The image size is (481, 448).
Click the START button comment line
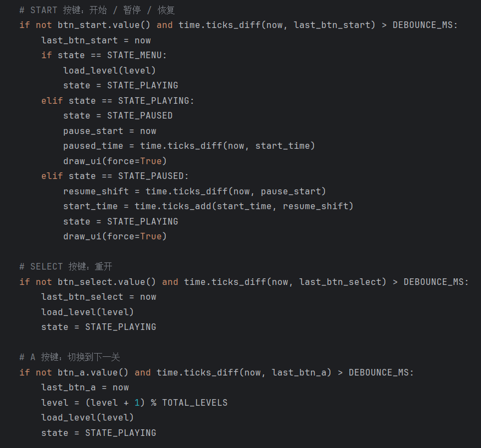point(97,10)
